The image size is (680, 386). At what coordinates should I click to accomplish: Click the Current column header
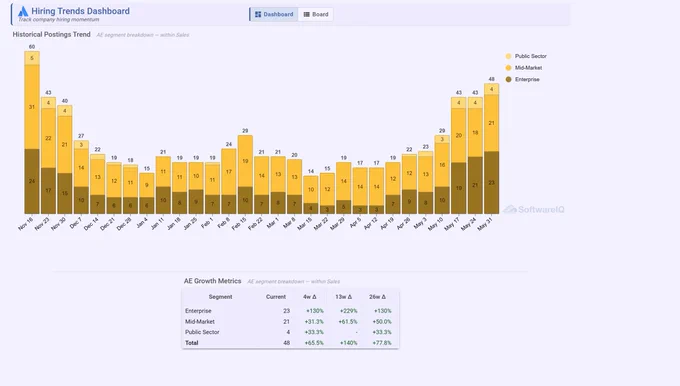[x=276, y=297]
